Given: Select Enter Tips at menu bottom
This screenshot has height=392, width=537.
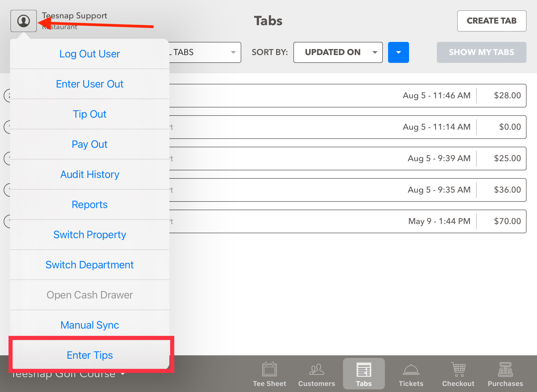Looking at the screenshot, I should tap(90, 355).
